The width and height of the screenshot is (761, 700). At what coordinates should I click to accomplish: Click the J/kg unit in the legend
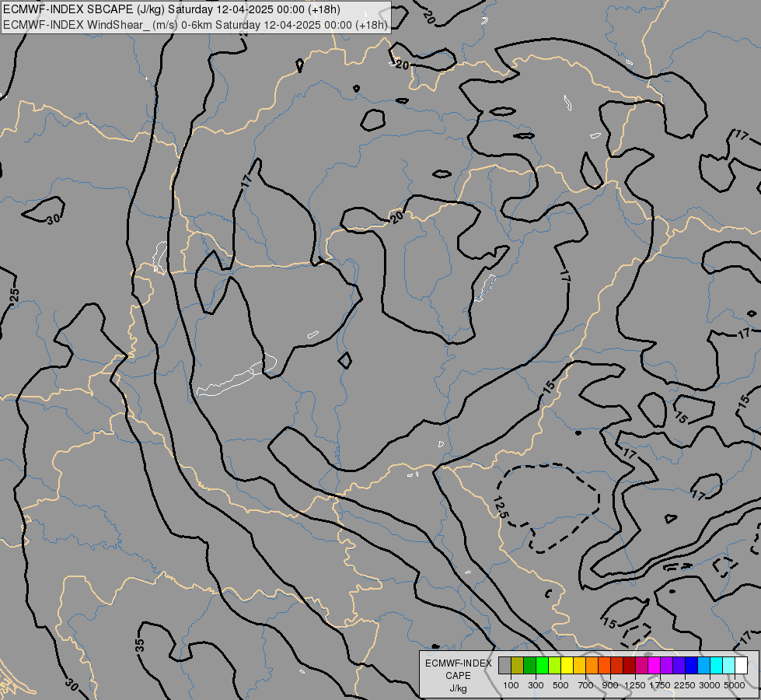coord(458,688)
